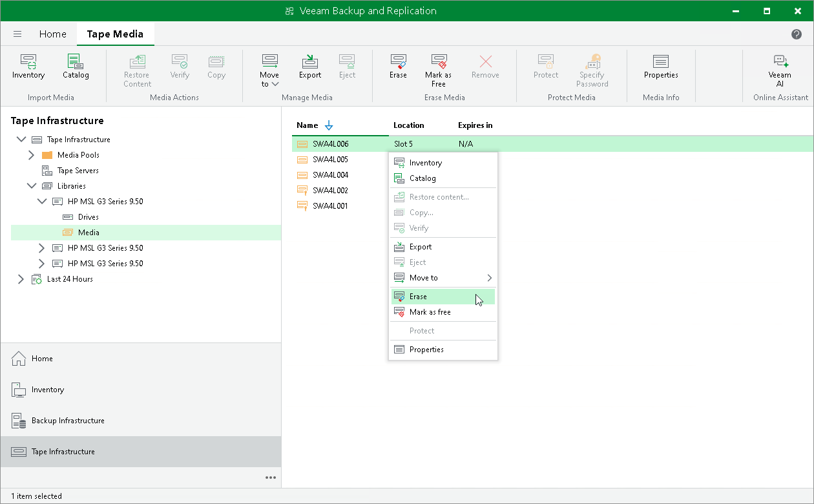Click the Remove ribbon icon
The image size is (814, 504).
point(485,61)
